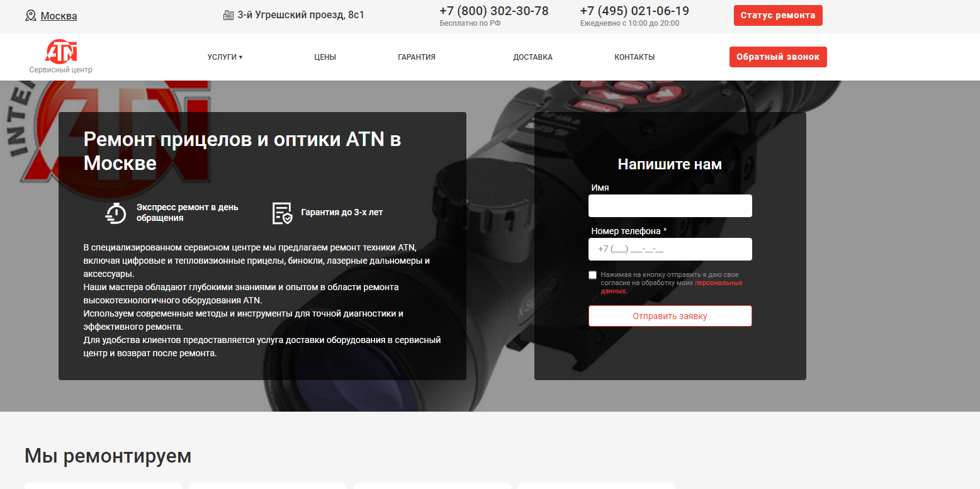
Task: Click the Мы ремонтируем heading
Action: (108, 456)
